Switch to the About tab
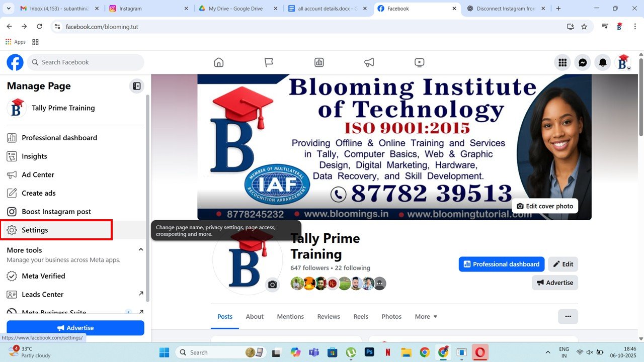 (255, 316)
